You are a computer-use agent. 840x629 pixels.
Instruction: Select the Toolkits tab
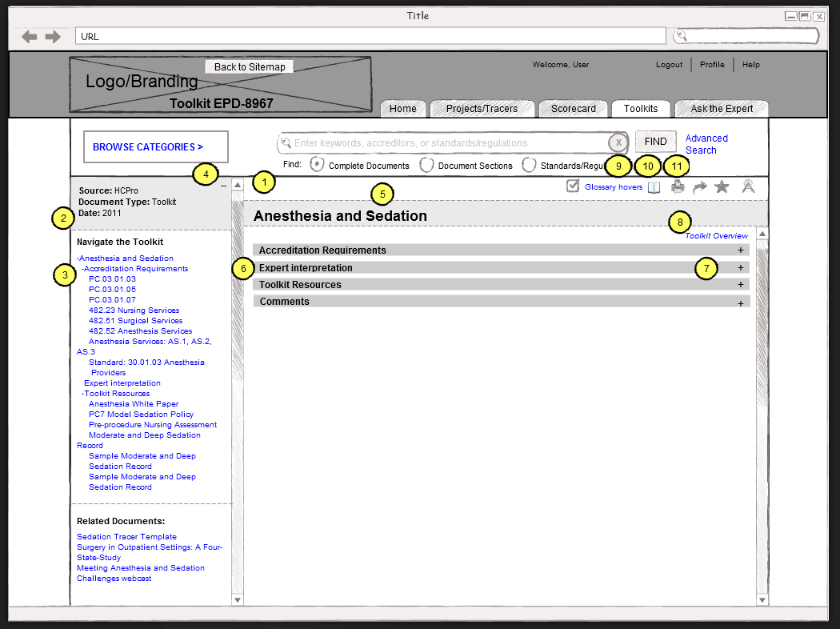click(641, 109)
